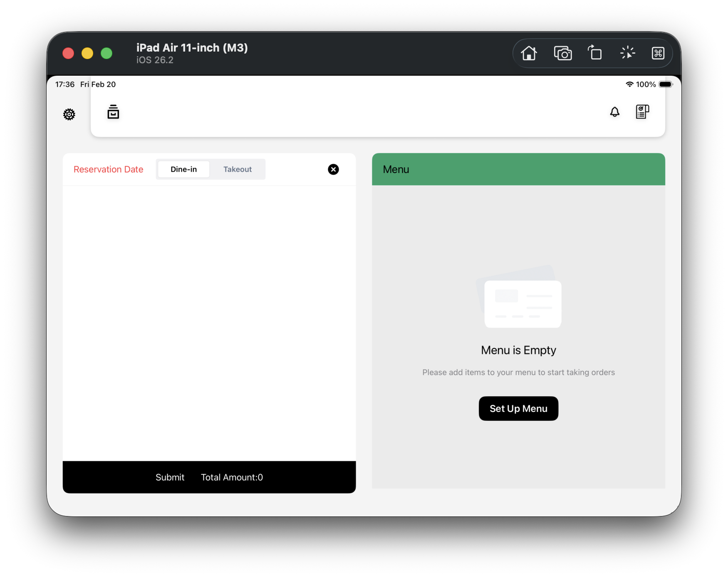728x578 pixels.
Task: Take a screenshot using the camera icon
Action: coord(563,53)
